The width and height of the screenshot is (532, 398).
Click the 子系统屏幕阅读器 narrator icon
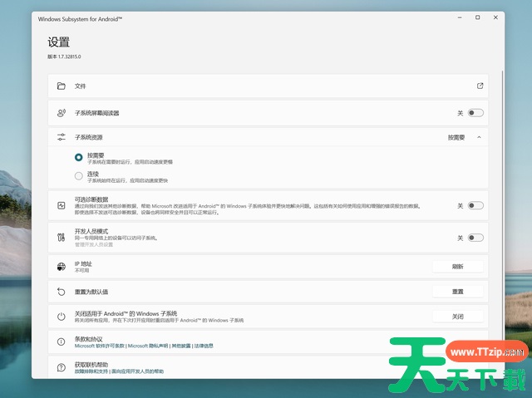(x=61, y=113)
